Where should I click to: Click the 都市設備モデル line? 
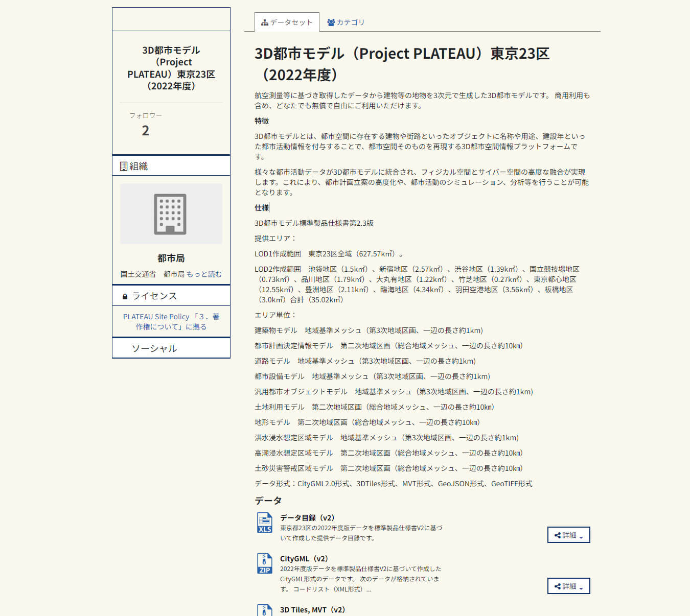(372, 376)
